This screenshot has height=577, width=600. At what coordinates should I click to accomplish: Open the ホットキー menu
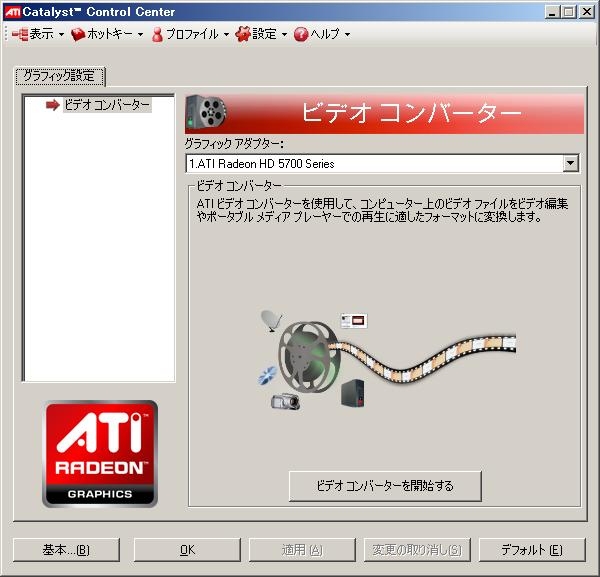(x=108, y=34)
